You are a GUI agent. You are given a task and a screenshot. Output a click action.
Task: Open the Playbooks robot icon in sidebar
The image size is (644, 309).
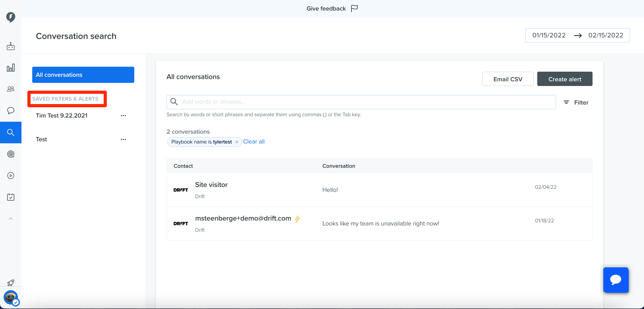tap(11, 46)
